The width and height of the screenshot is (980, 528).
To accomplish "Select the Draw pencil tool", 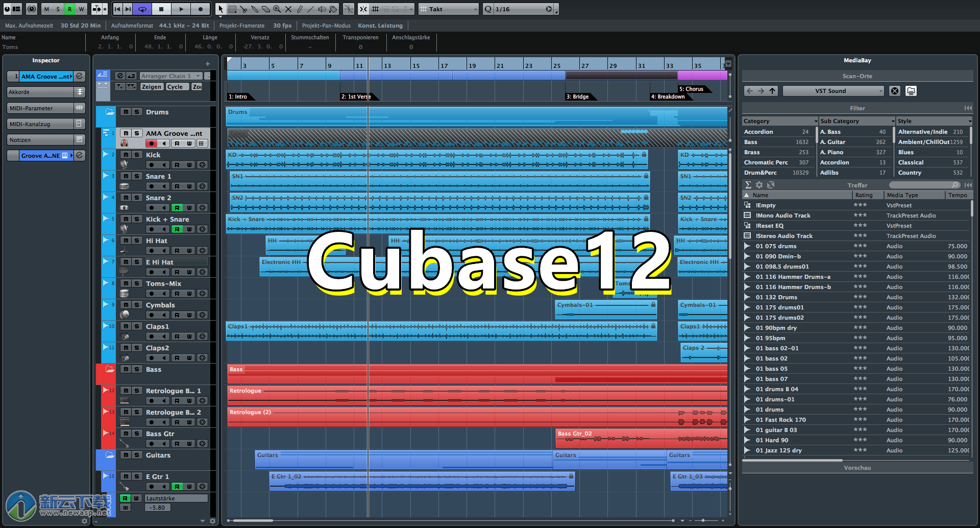I will 300,9.
